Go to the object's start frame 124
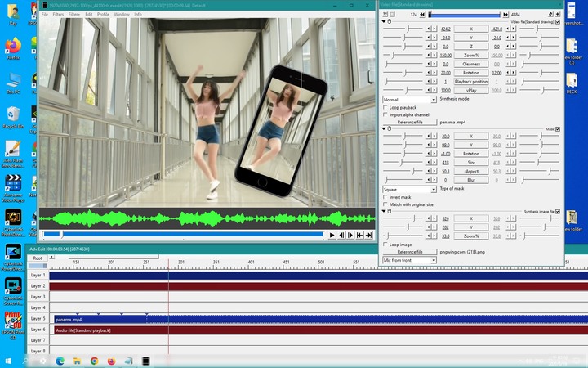The height and width of the screenshot is (368, 588). (423, 14)
